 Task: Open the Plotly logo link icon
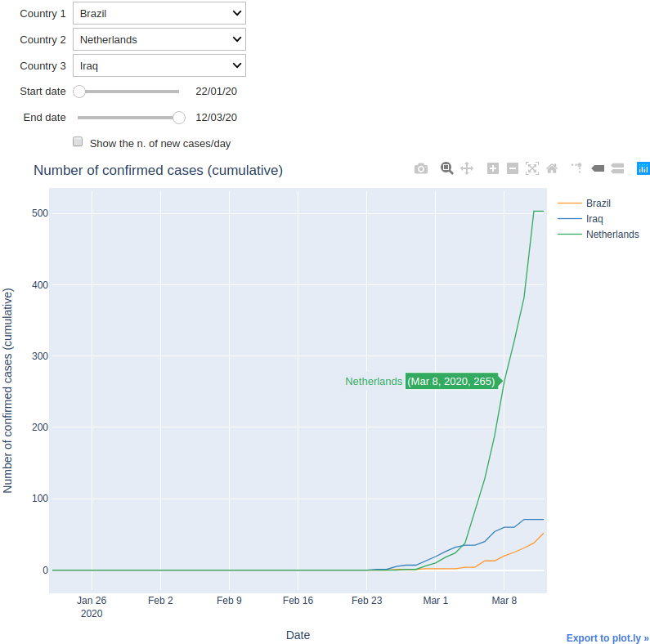click(x=643, y=168)
